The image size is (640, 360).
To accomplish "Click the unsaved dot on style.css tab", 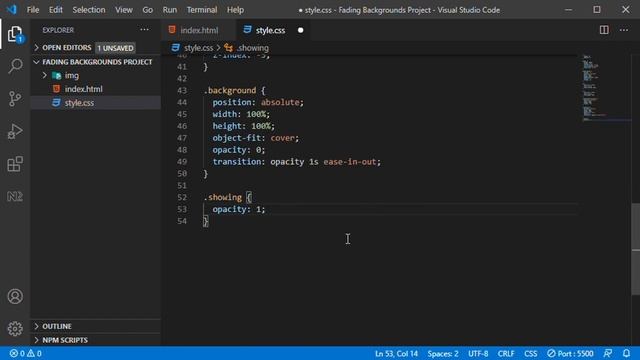I will (300, 30).
